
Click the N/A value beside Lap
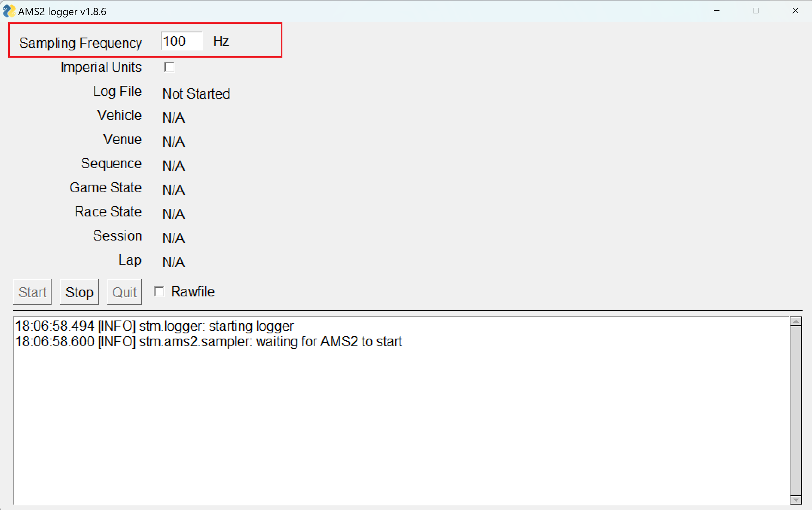174,262
